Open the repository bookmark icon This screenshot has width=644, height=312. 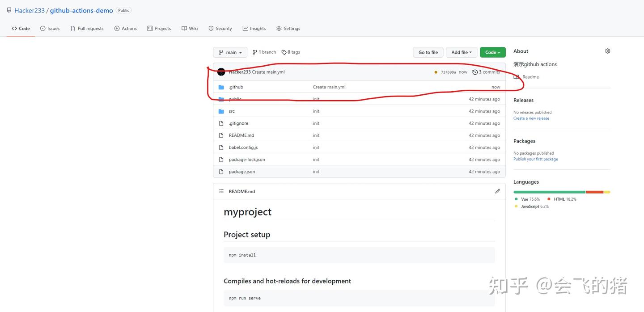pos(8,10)
